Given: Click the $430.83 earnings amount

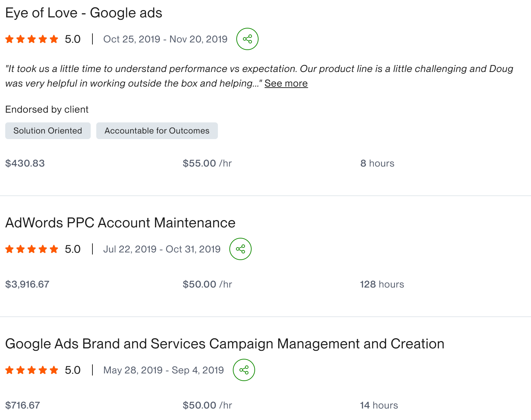Looking at the screenshot, I should (x=25, y=163).
